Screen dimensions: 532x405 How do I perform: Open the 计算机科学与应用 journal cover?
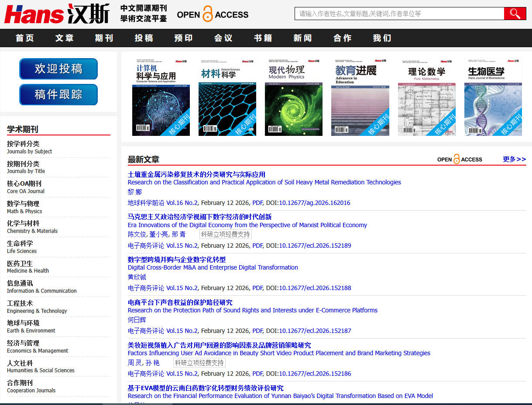[x=161, y=96]
